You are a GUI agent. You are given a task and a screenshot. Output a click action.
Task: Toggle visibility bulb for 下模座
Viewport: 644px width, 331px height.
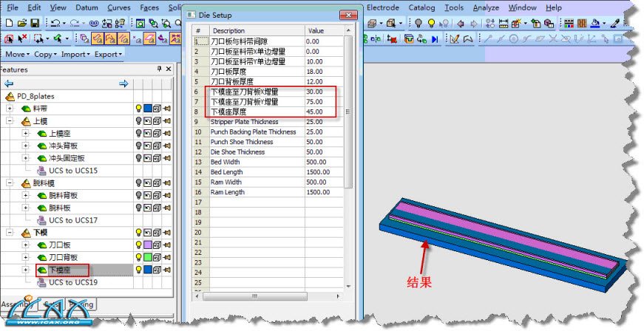coord(139,270)
